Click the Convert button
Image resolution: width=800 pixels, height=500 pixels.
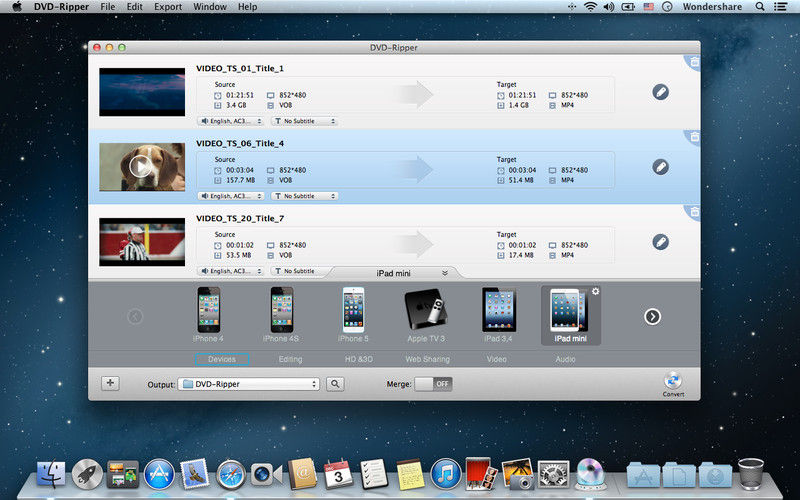(x=673, y=384)
